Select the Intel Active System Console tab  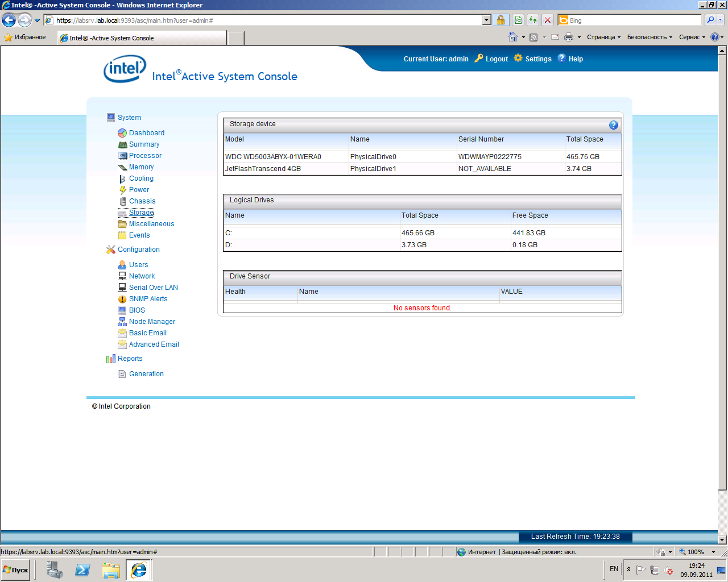click(142, 38)
